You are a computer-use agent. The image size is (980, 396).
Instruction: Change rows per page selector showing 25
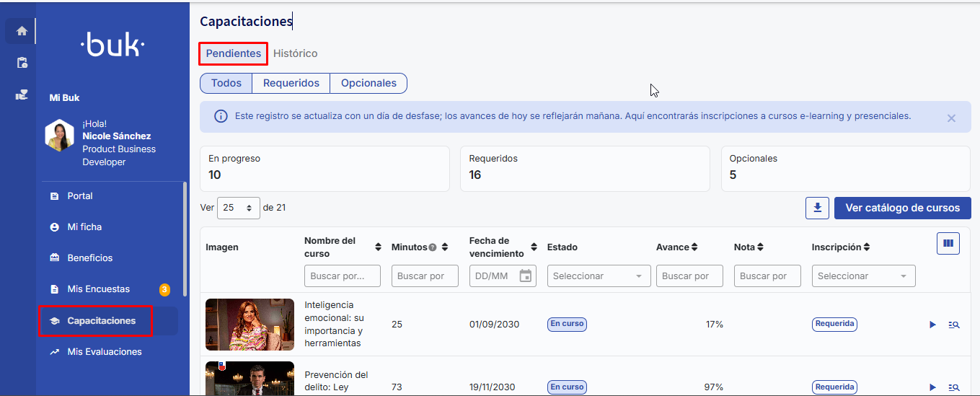pyautogui.click(x=238, y=208)
